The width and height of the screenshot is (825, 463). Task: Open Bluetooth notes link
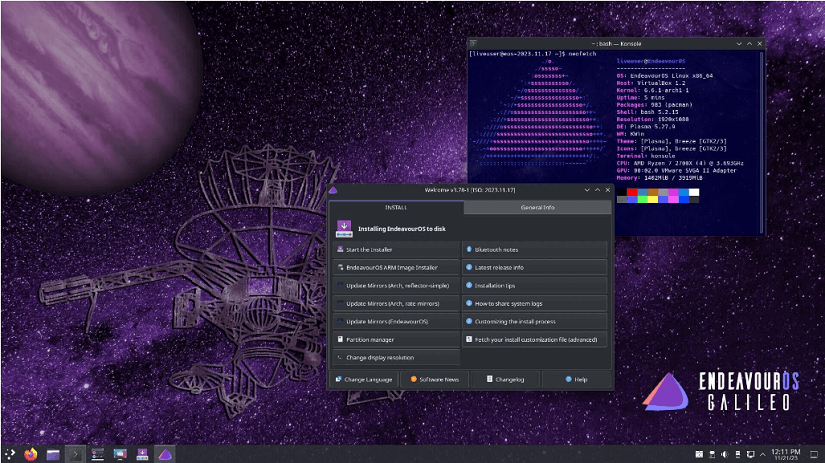point(535,249)
